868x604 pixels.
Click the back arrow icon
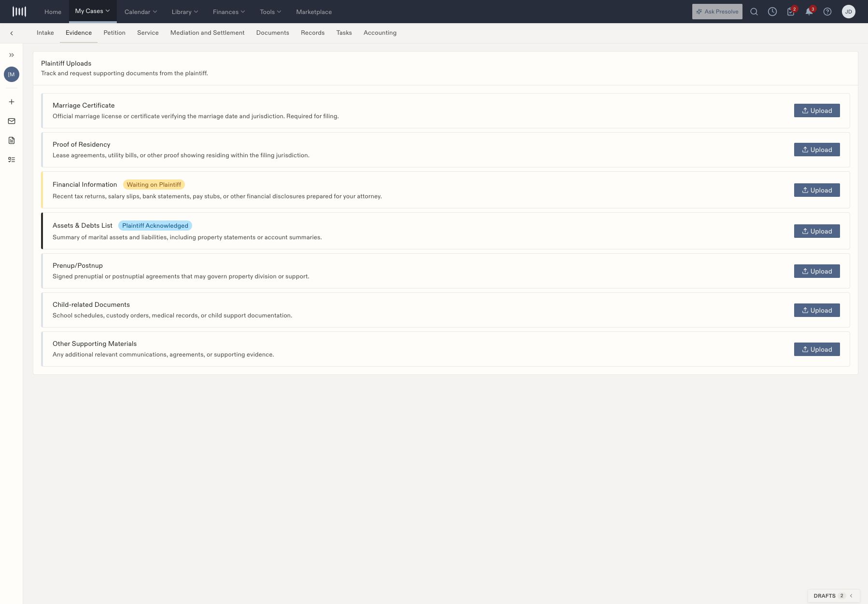click(x=12, y=33)
